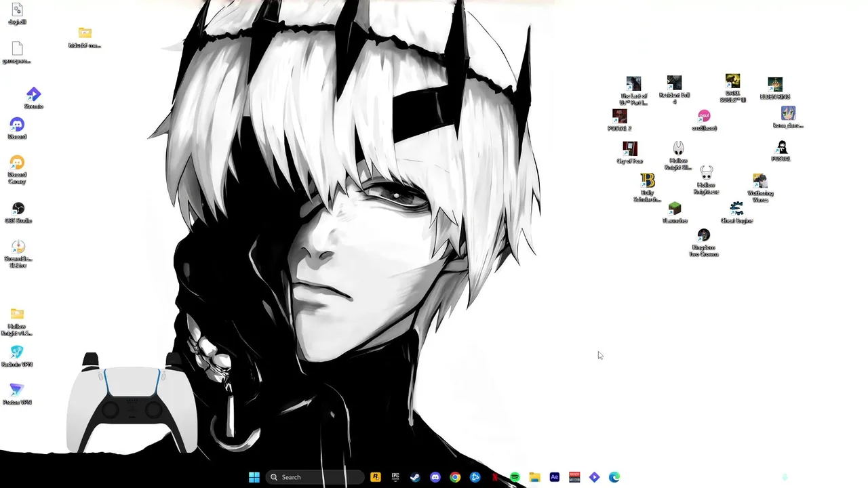868x488 pixels.
Task: Open Voicemeeter from the taskbar
Action: [x=574, y=477]
